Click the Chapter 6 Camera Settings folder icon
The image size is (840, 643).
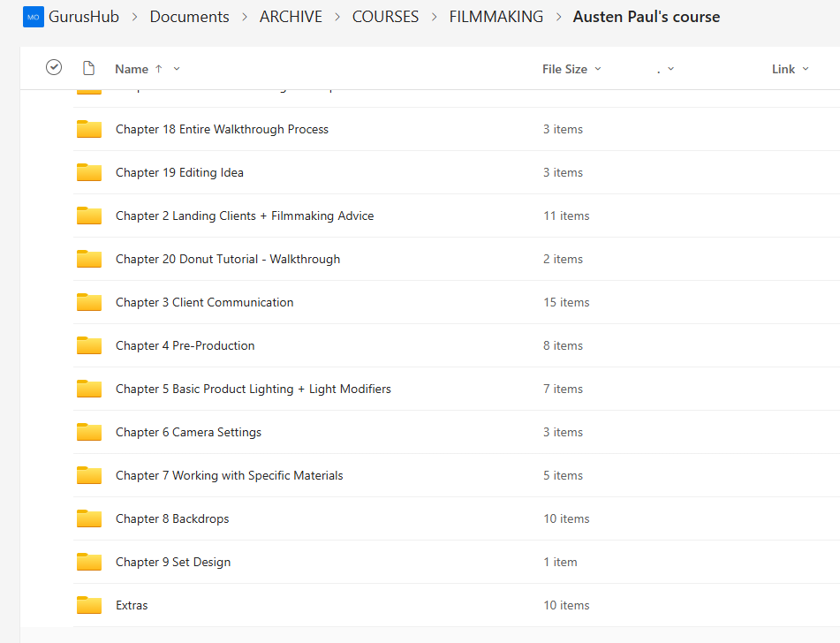click(x=89, y=432)
